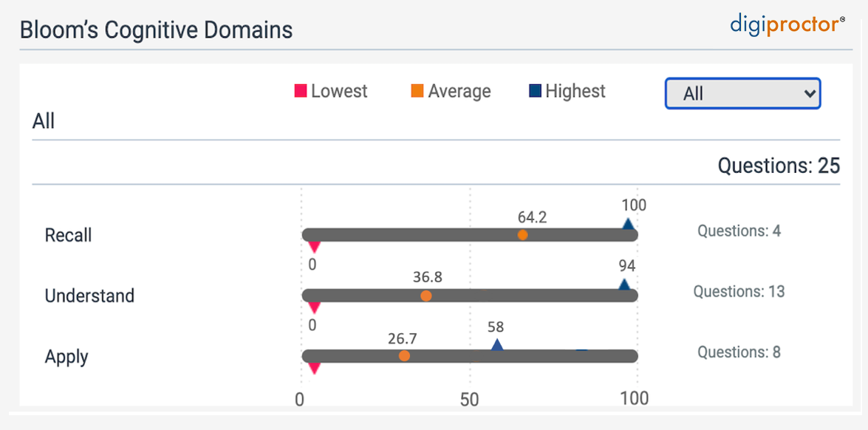Click Apply average dot at 26.7
The image size is (868, 430).
tap(404, 355)
